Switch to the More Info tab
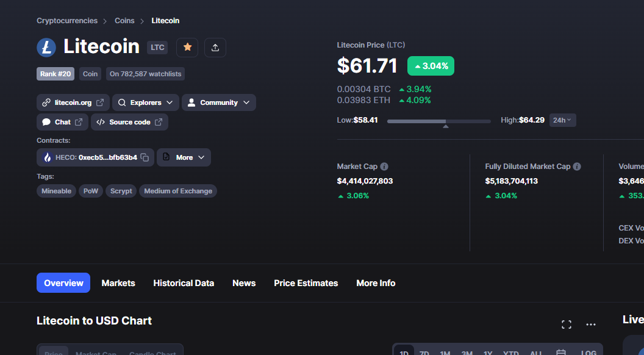 [x=376, y=283]
